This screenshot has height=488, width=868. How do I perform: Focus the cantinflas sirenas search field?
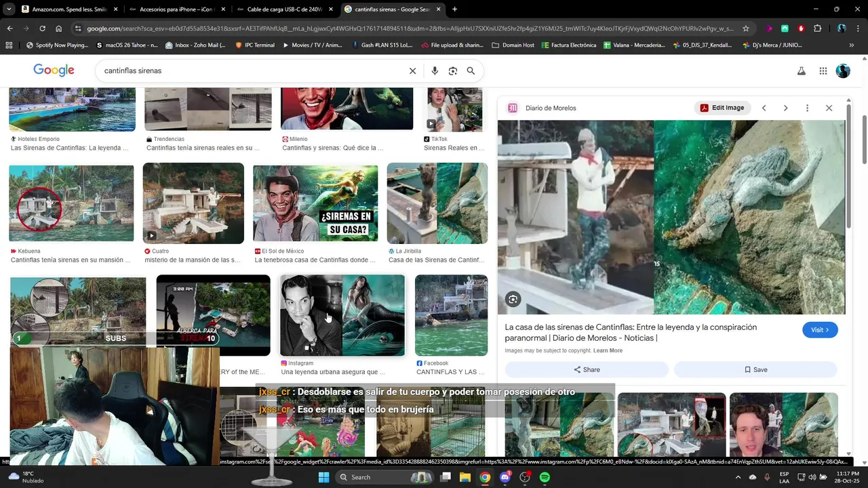pyautogui.click(x=251, y=70)
